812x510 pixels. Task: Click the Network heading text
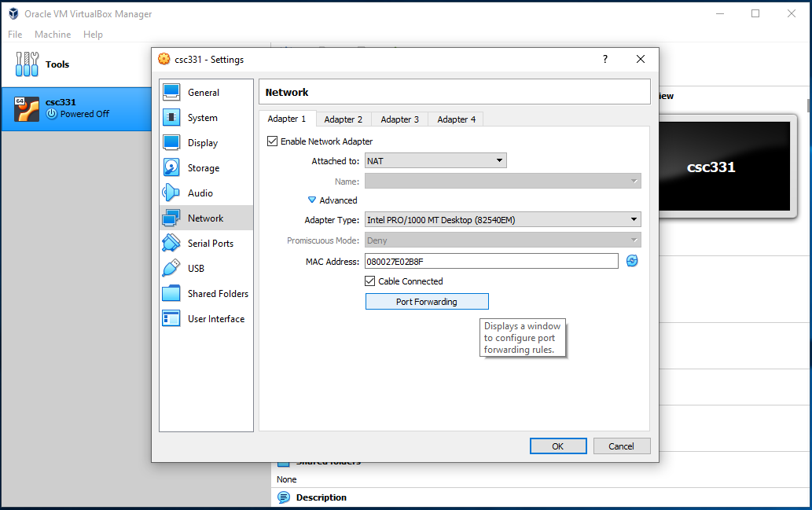click(x=286, y=92)
